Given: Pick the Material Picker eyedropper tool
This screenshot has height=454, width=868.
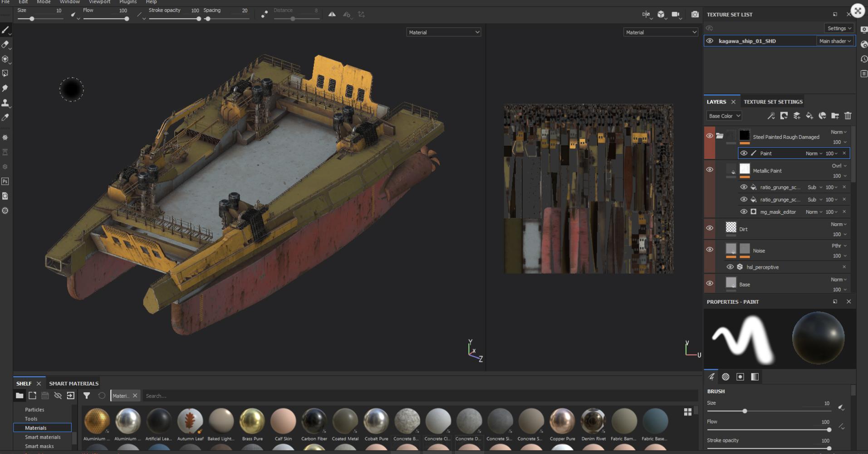Looking at the screenshot, I should pyautogui.click(x=5, y=118).
